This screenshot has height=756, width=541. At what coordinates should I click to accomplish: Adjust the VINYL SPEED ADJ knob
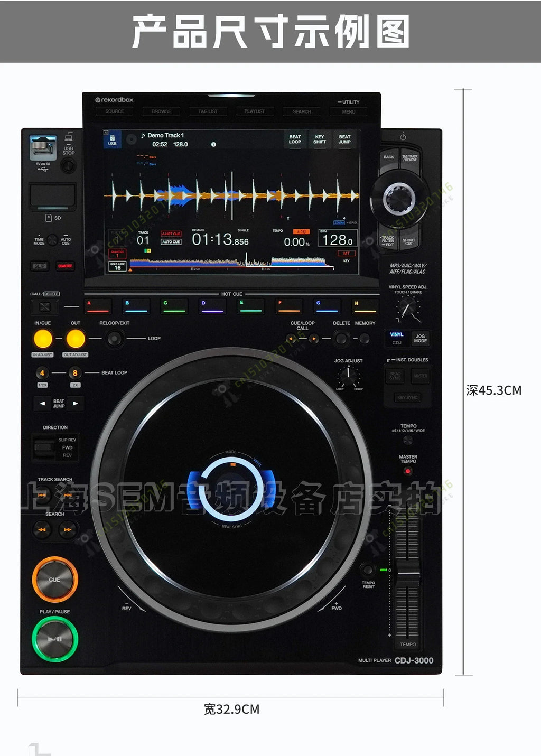tap(407, 307)
